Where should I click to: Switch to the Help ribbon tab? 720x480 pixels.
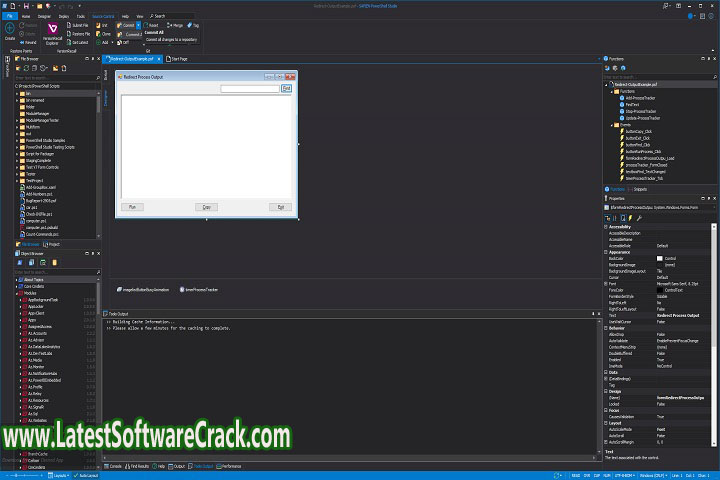pyautogui.click(x=125, y=16)
